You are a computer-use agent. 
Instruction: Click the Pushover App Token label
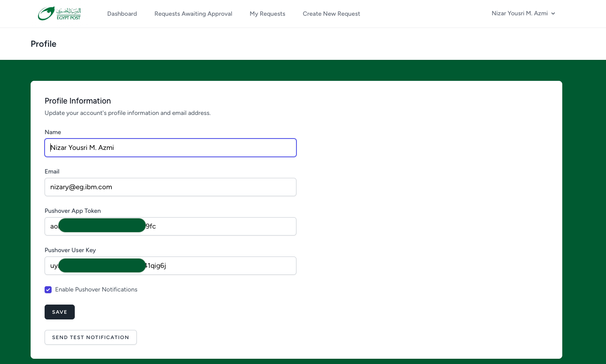73,211
